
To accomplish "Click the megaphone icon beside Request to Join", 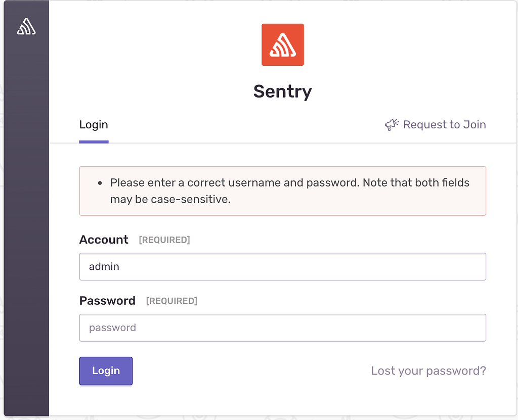I will (392, 125).
